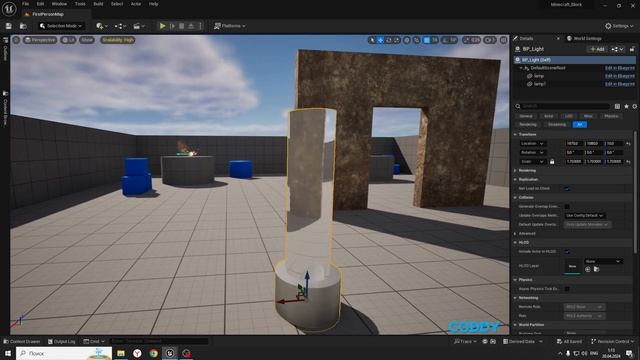
Task: Open the Actor menu
Action: coord(136,4)
